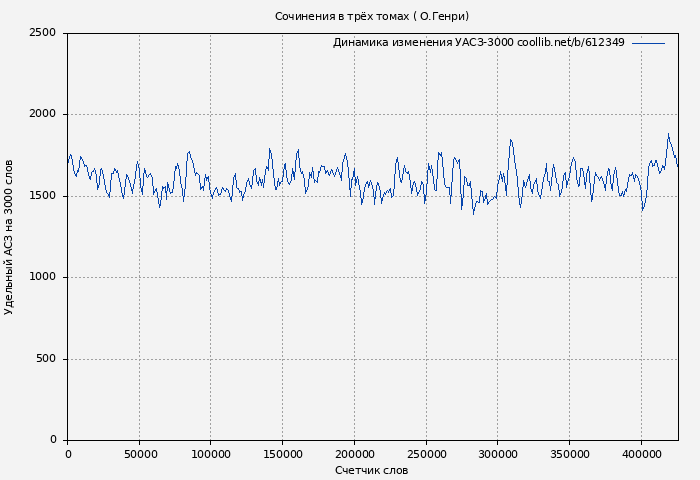Click the y-axis tick label 1500
The image size is (700, 480).
42,196
